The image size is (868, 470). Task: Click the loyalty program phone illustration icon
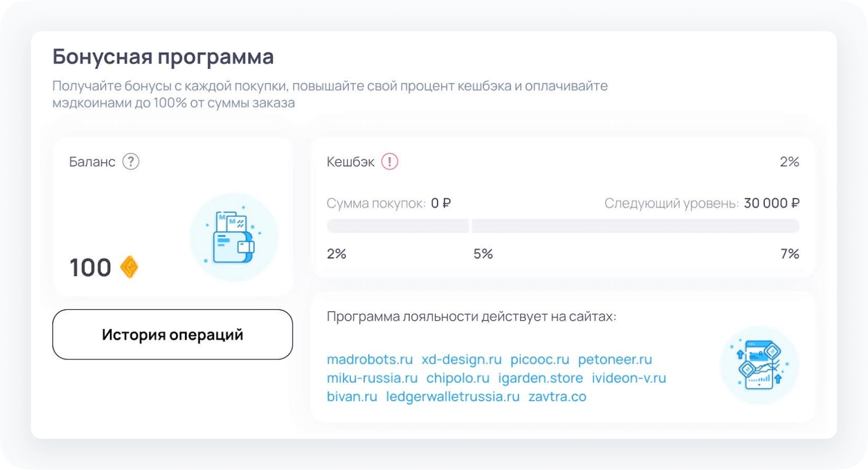coord(759,366)
